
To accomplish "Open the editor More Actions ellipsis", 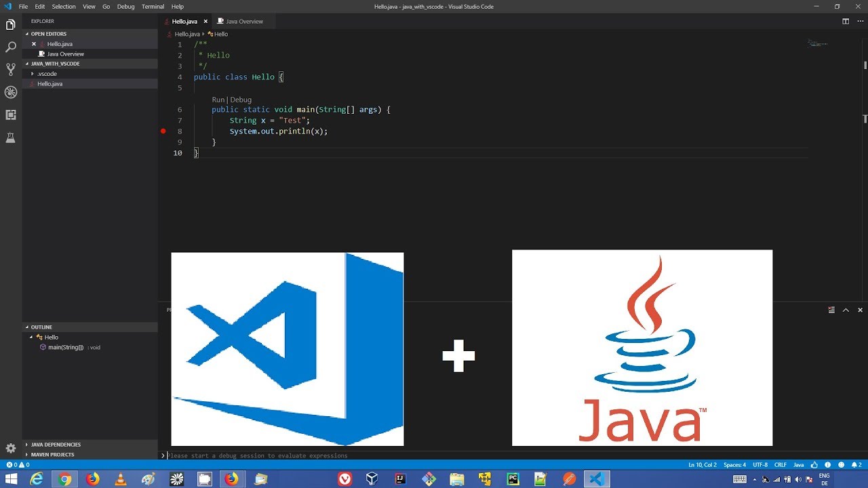I will tap(859, 21).
